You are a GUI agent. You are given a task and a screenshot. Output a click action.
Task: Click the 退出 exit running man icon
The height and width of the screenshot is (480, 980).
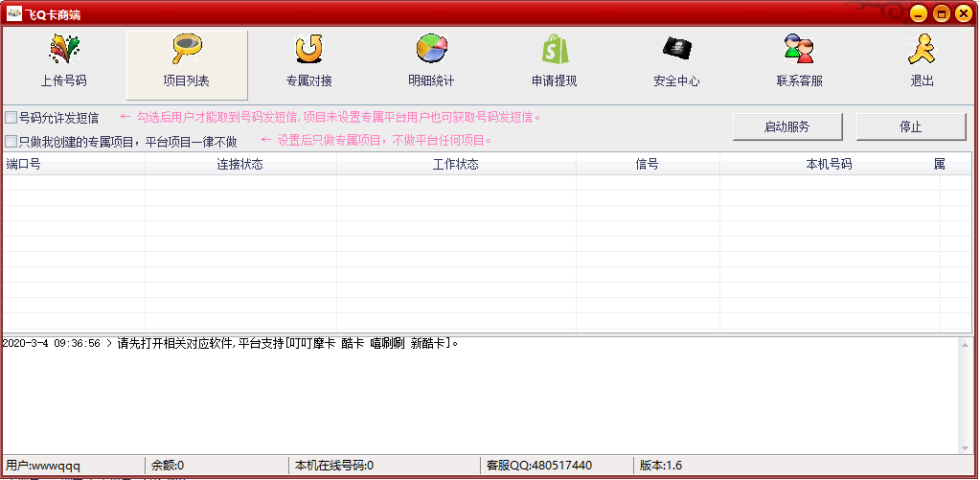[922, 49]
